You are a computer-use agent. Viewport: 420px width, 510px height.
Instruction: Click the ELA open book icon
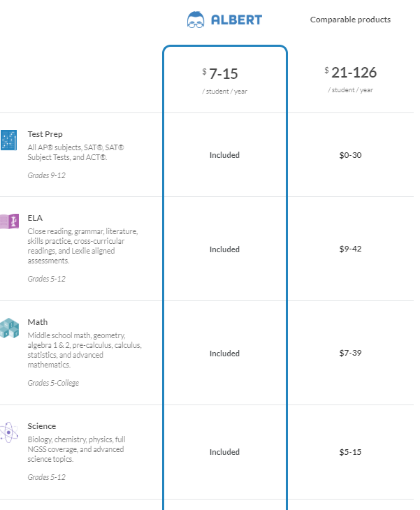(x=10, y=221)
